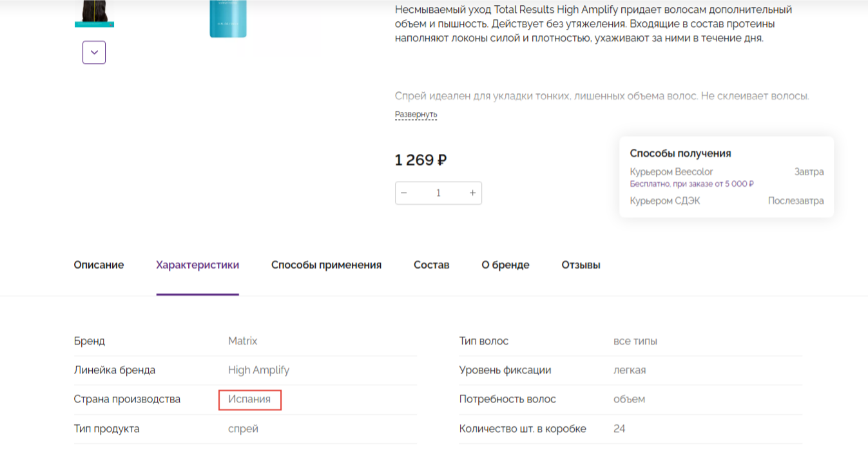The width and height of the screenshot is (868, 465).
Task: Click the Matrix brand value
Action: [242, 341]
